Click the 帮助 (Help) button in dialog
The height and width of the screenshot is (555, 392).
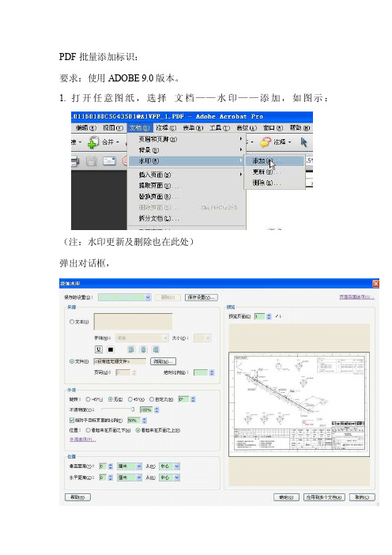[77, 497]
